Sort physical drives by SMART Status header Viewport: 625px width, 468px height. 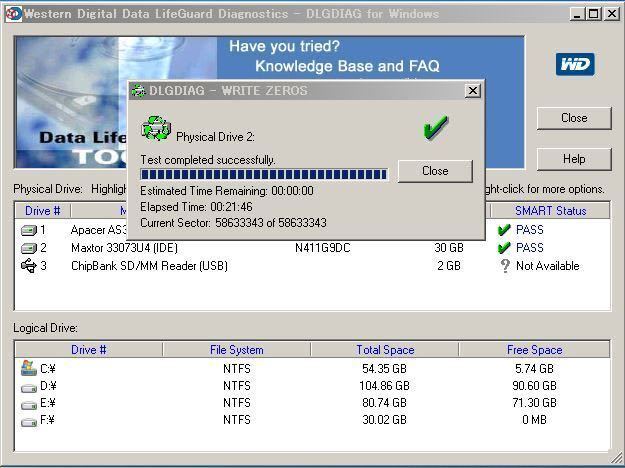(x=550, y=210)
